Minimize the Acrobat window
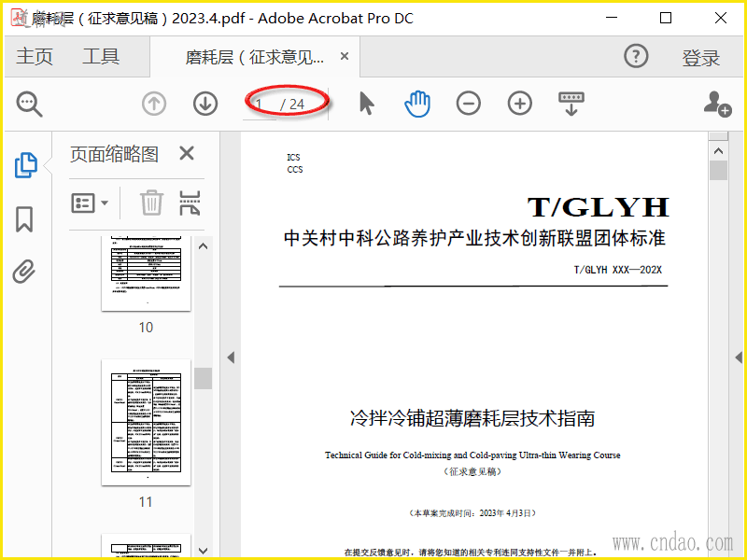Viewport: 747px width, 560px height. 612,18
